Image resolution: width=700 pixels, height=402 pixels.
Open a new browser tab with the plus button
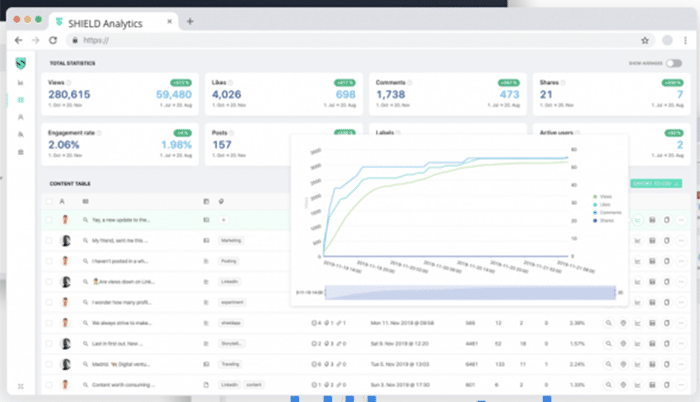coord(190,20)
